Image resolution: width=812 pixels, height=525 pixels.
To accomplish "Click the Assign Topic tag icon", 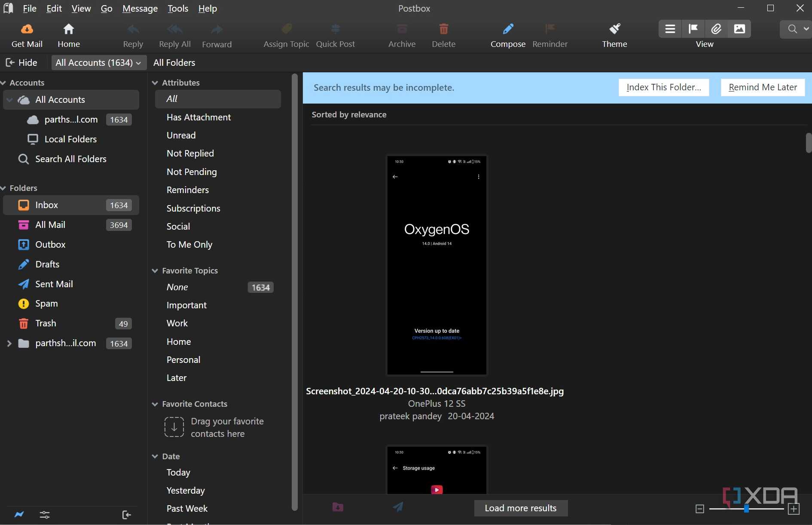I will [287, 29].
